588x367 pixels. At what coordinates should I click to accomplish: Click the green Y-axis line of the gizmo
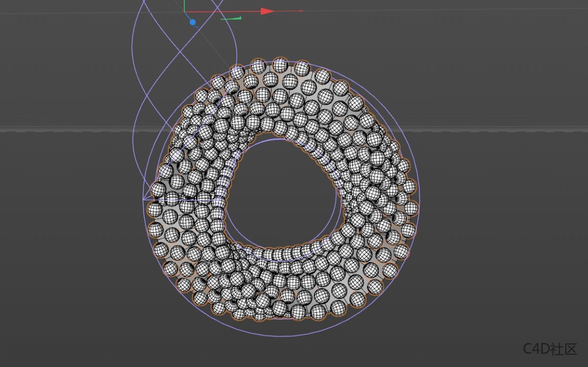click(184, 6)
